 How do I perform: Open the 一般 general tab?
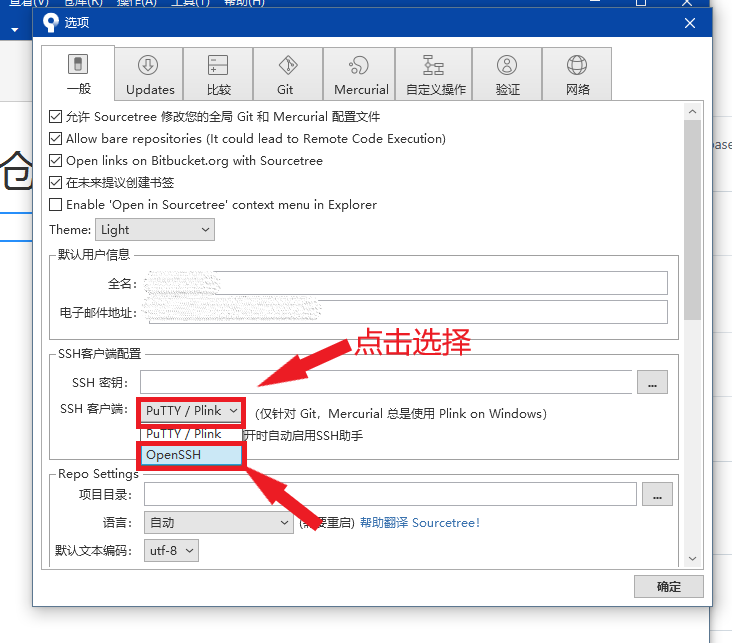point(78,73)
